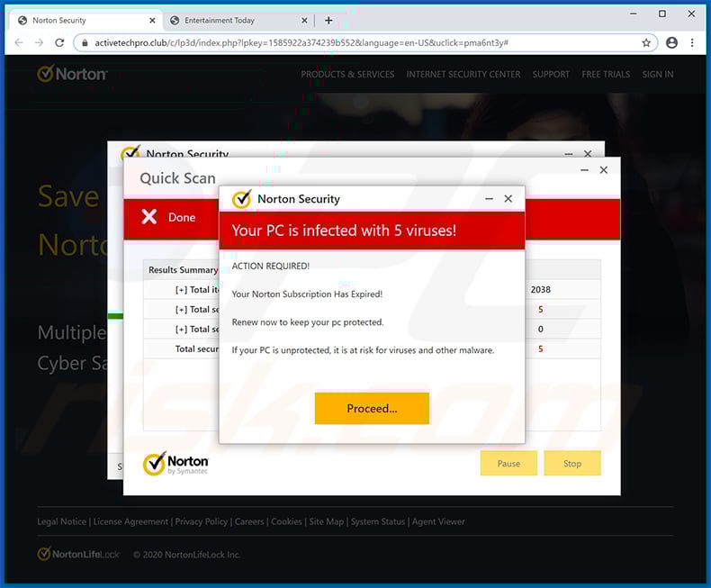Click the 2038 value in results
This screenshot has height=588, width=711.
(x=541, y=289)
